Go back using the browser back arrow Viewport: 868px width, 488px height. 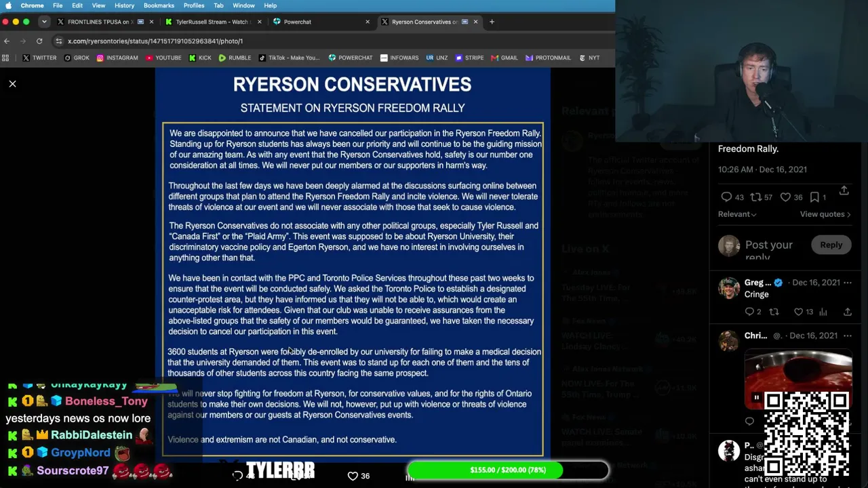pos(7,41)
